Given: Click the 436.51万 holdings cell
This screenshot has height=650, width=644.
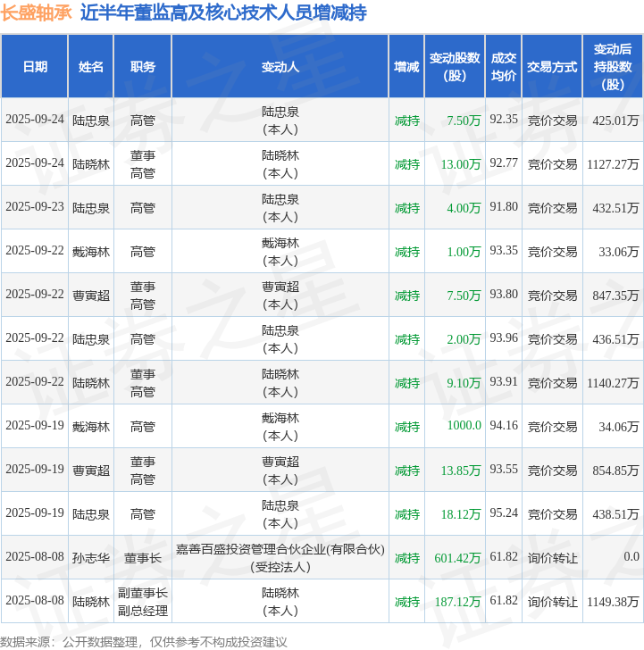Looking at the screenshot, I should (x=613, y=339).
